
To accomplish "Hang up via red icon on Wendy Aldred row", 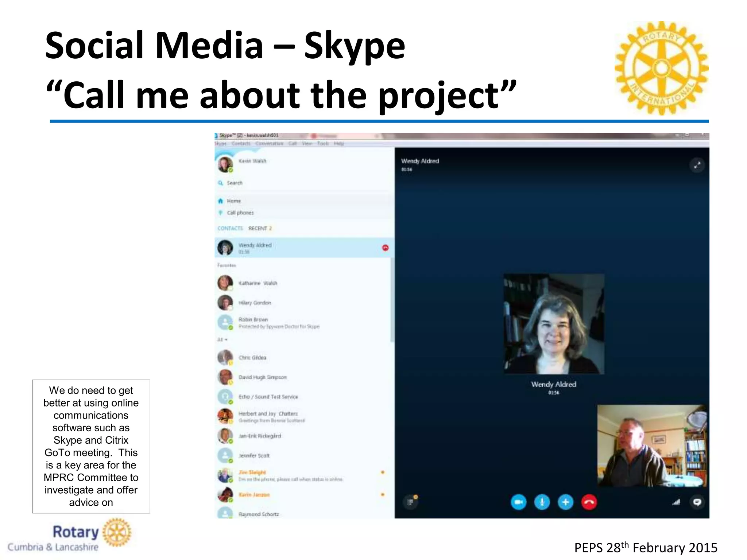I will (x=385, y=248).
